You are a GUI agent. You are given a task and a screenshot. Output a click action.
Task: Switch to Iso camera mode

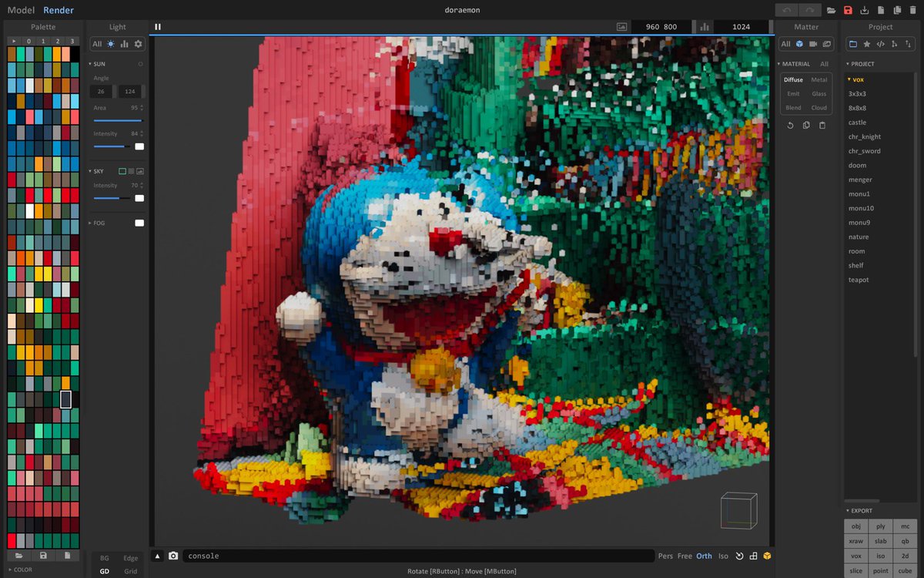(x=723, y=556)
